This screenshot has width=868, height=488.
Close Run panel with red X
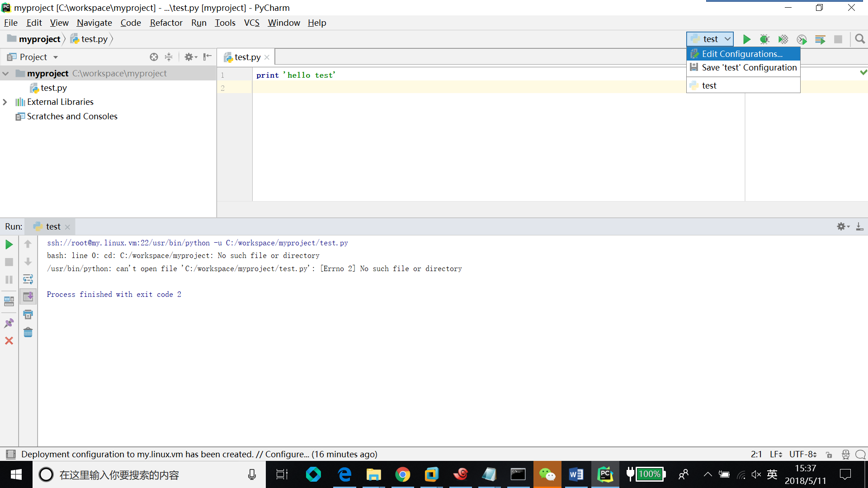[x=9, y=341]
